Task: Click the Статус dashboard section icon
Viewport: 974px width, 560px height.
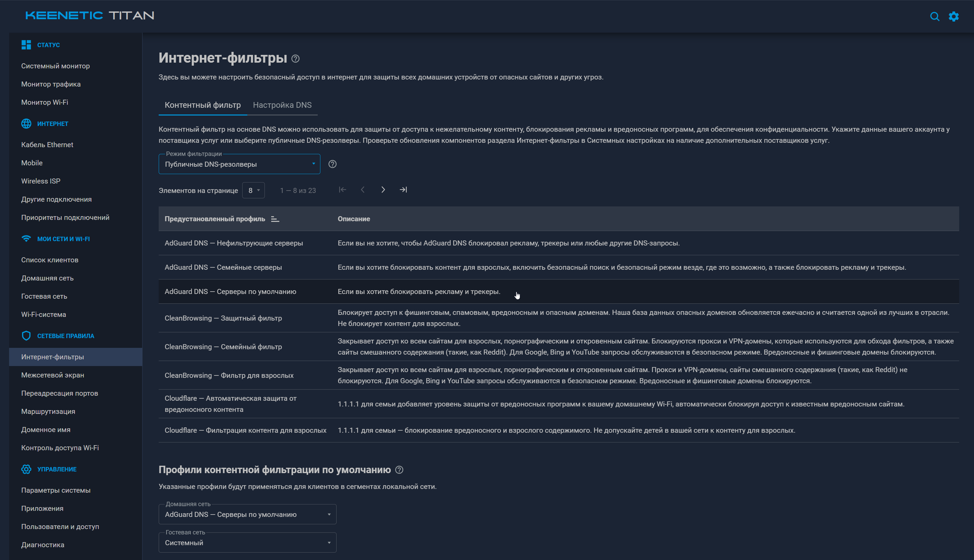Action: pyautogui.click(x=26, y=45)
